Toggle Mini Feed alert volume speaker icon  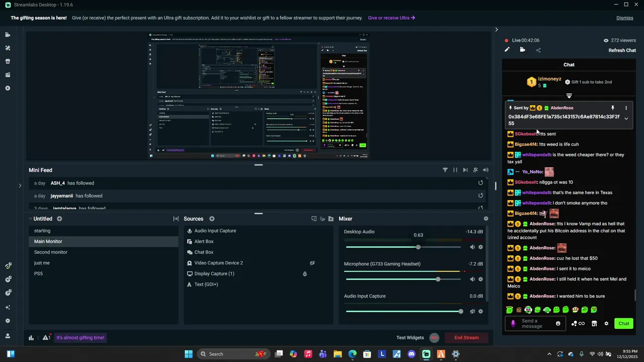pyautogui.click(x=486, y=170)
